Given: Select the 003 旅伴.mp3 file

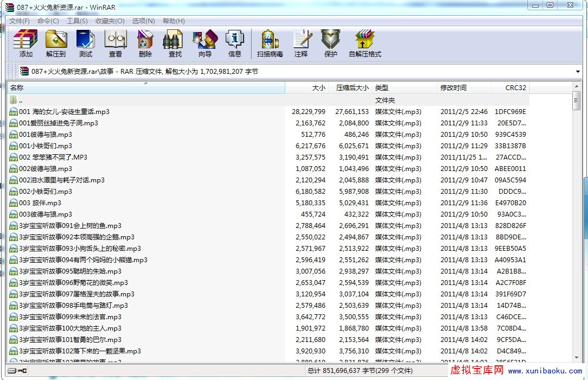Looking at the screenshot, I should tap(40, 203).
